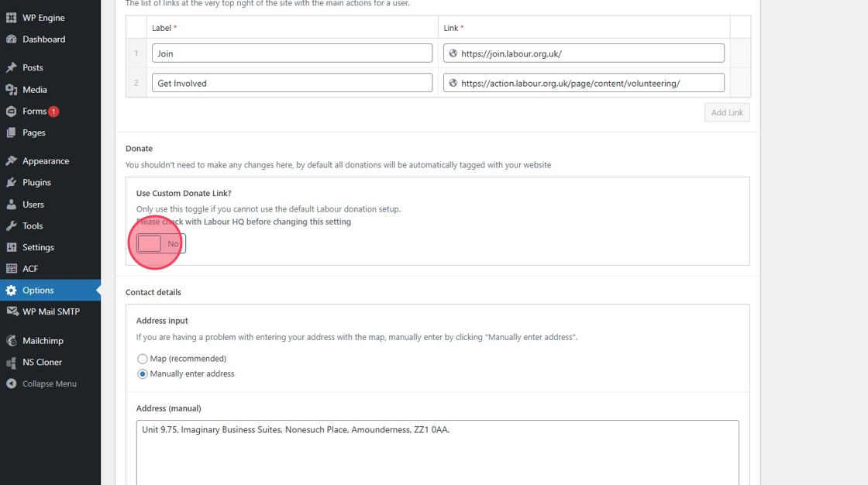This screenshot has height=485, width=868.
Task: Click the Get Involved label field
Action: point(292,83)
